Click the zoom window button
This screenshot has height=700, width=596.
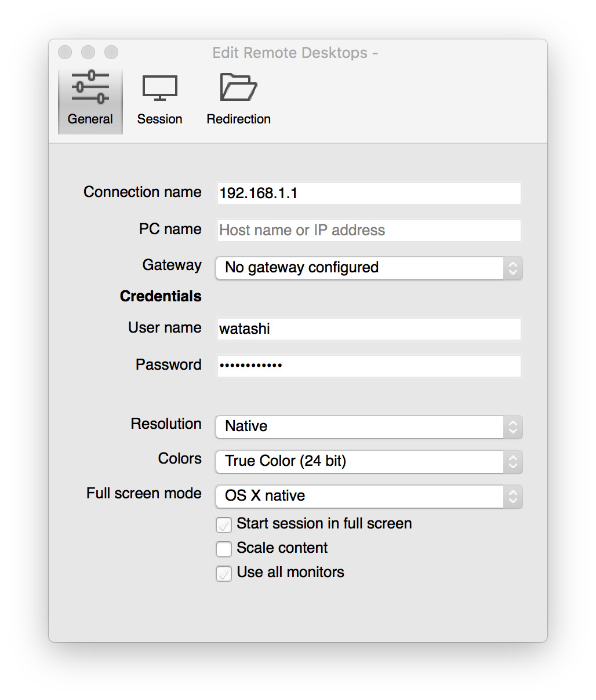click(111, 52)
